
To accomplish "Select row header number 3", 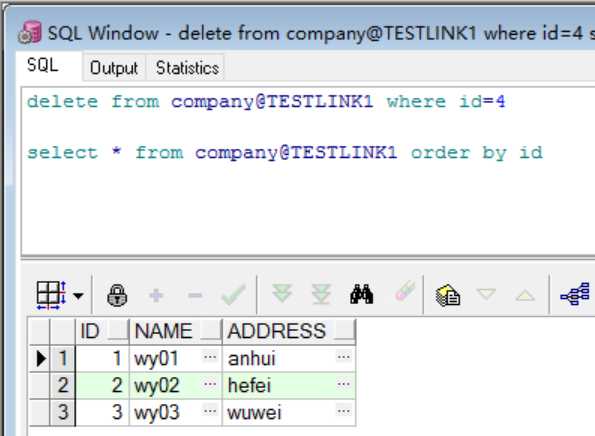I will click(x=63, y=412).
